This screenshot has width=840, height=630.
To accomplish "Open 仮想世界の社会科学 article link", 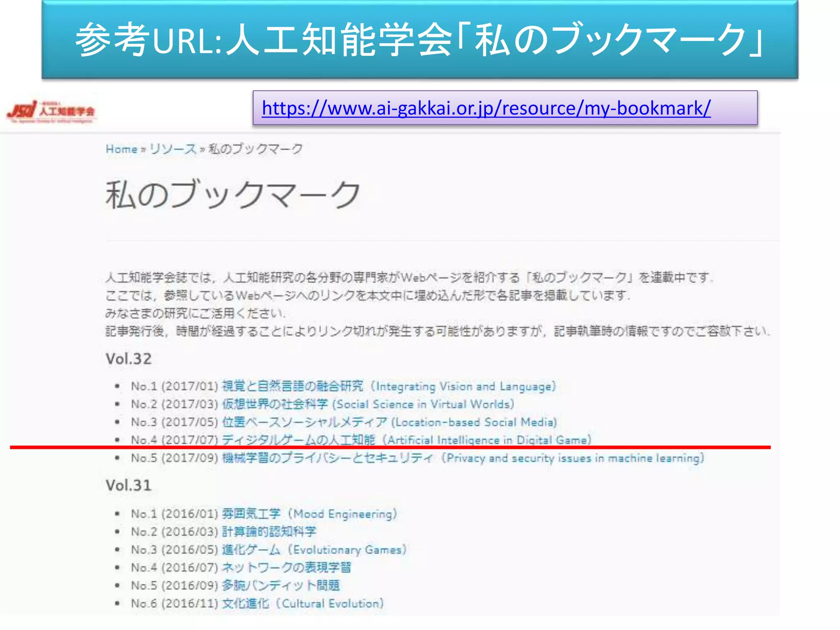I will 368,404.
